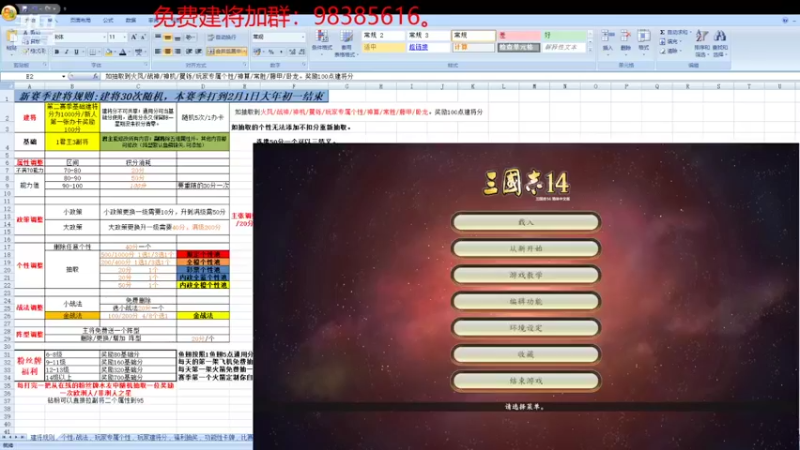This screenshot has width=800, height=450.
Task: Click the font color letter A
Action: pyautogui.click(x=123, y=52)
